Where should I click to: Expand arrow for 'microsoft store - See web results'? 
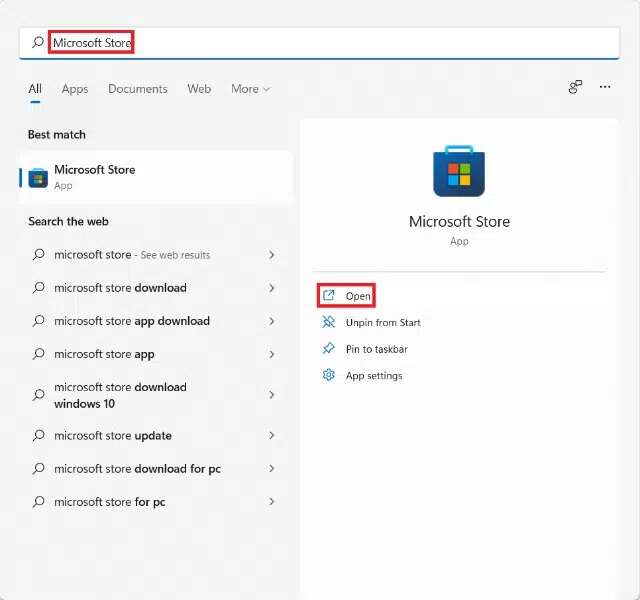coord(271,255)
